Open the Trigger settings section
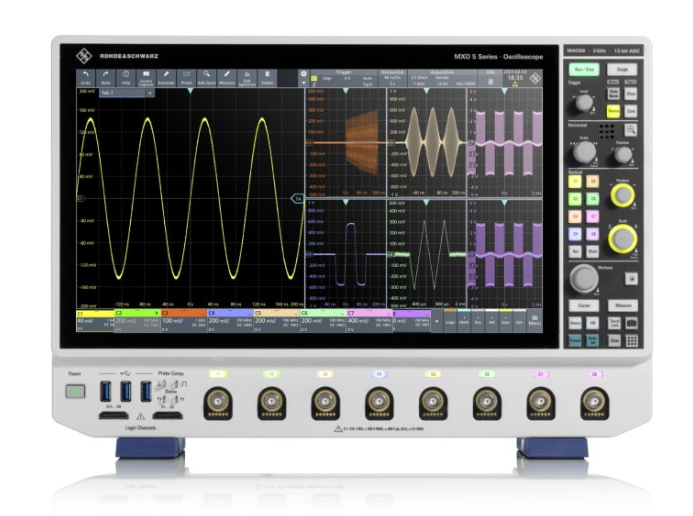 pyautogui.click(x=344, y=78)
